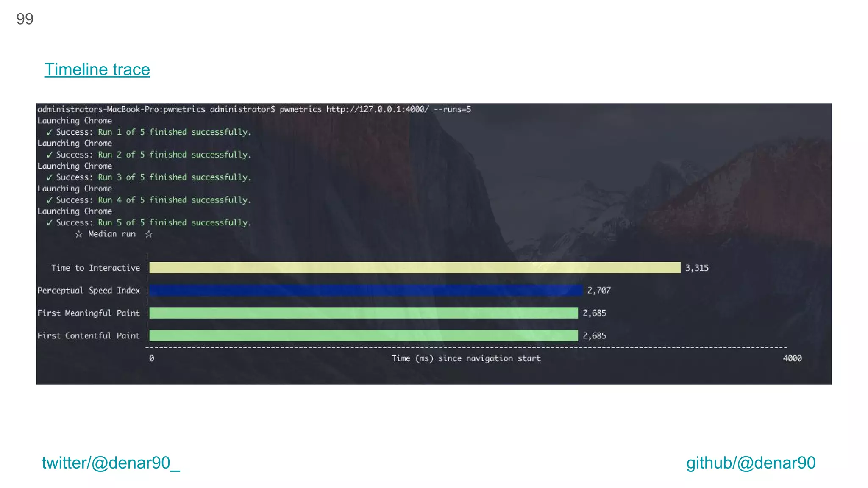This screenshot has height=488, width=868.
Task: Click the github/@denar90 handle text
Action: (x=751, y=463)
